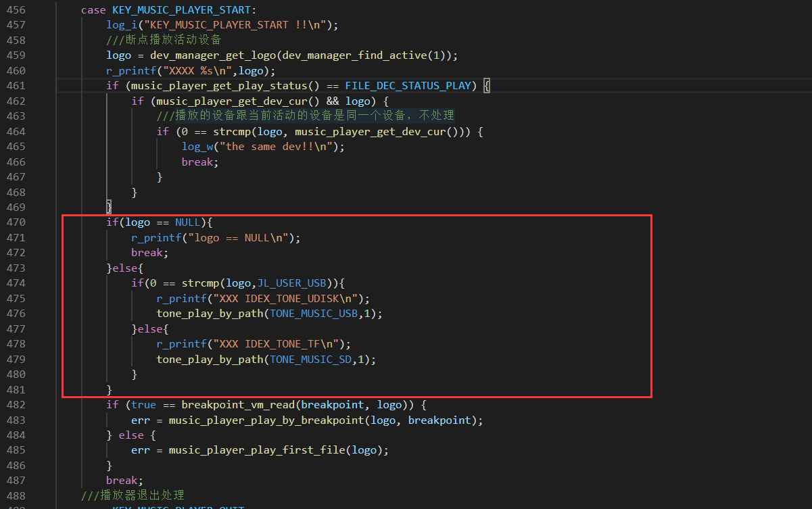This screenshot has height=509, width=812.
Task: Click line number 482 in the gutter
Action: pyautogui.click(x=15, y=405)
